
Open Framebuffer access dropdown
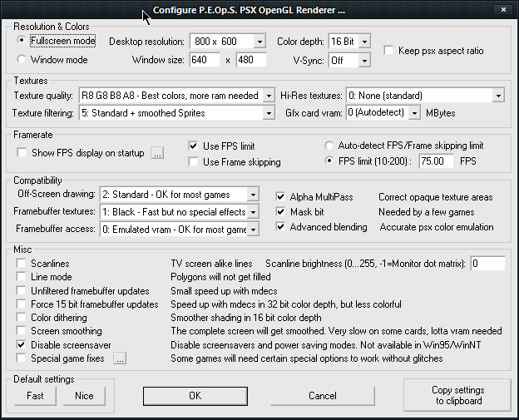point(180,230)
